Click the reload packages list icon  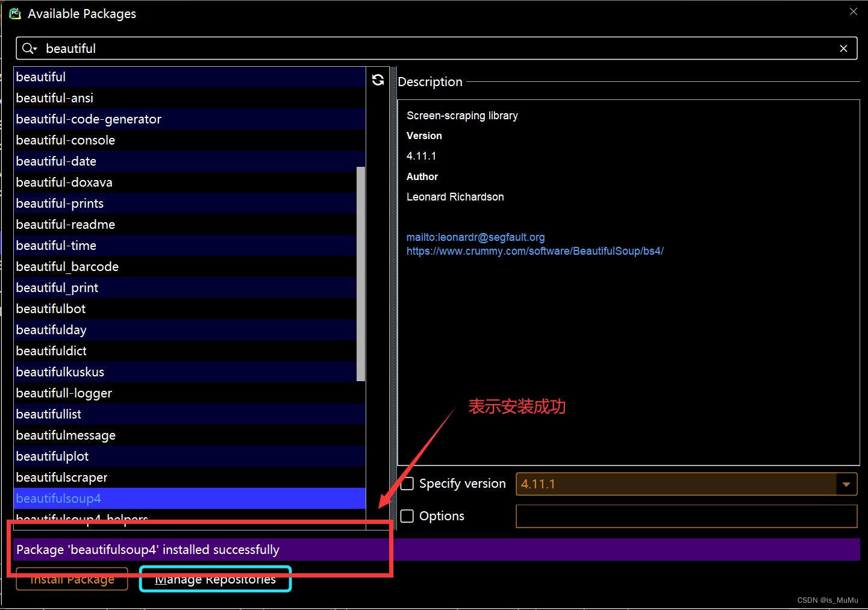[x=378, y=80]
